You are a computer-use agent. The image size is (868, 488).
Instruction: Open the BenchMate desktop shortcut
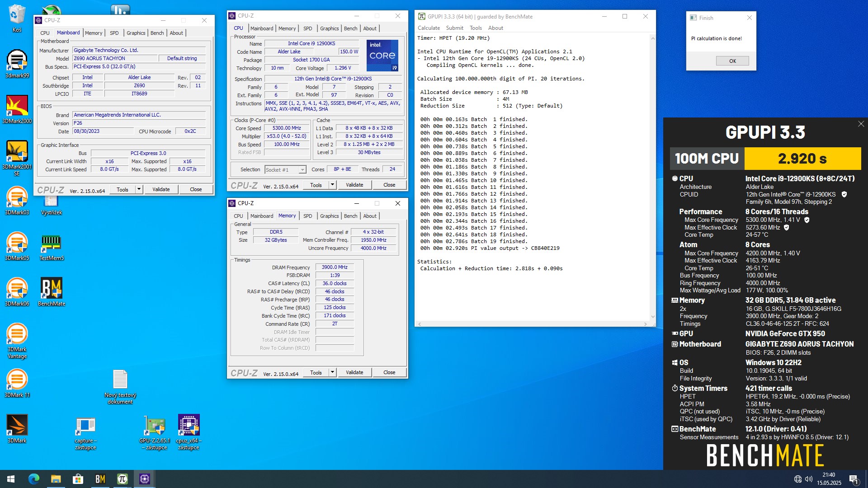coord(52,292)
